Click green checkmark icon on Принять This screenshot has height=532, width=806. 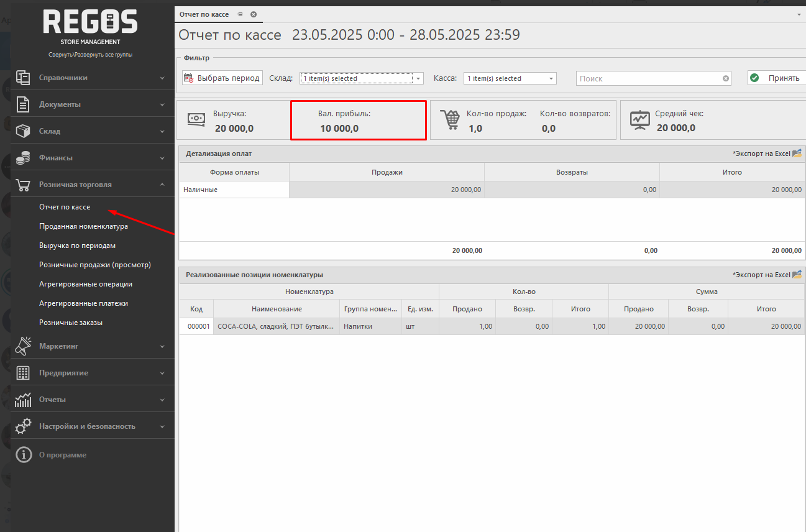point(754,78)
